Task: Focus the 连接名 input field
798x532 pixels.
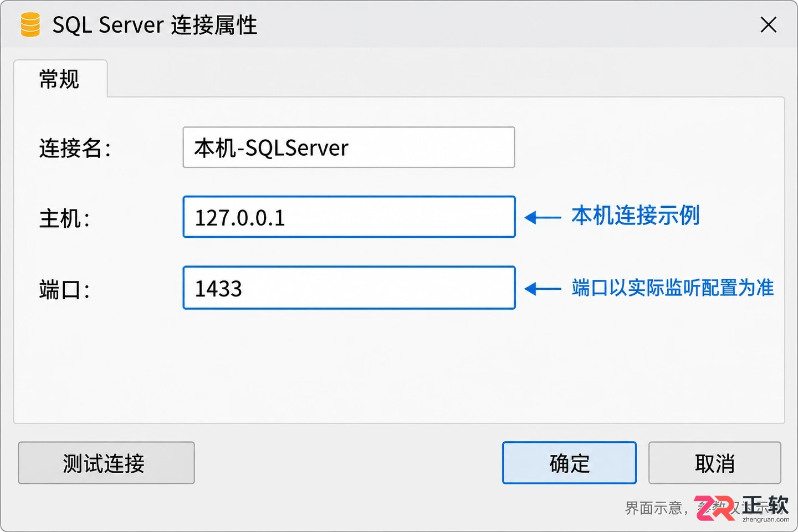Action: tap(349, 147)
